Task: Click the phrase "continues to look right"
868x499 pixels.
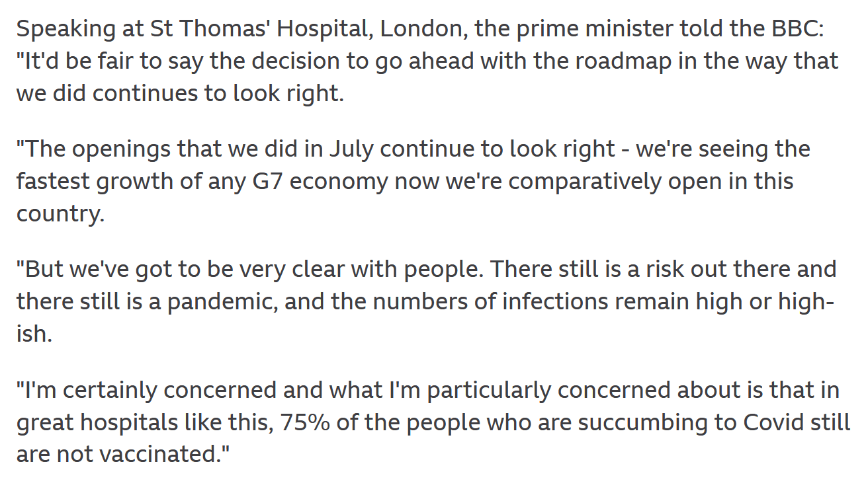Action: coord(218,93)
